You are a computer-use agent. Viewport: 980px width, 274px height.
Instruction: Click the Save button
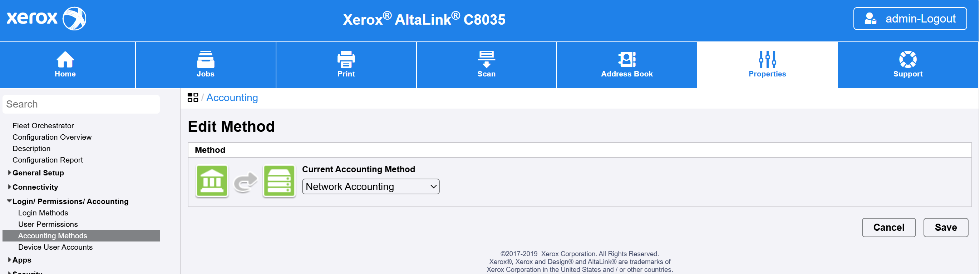coord(945,227)
